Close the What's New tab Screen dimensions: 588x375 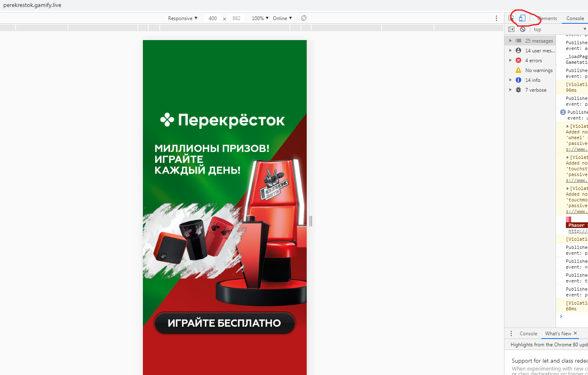click(x=575, y=333)
